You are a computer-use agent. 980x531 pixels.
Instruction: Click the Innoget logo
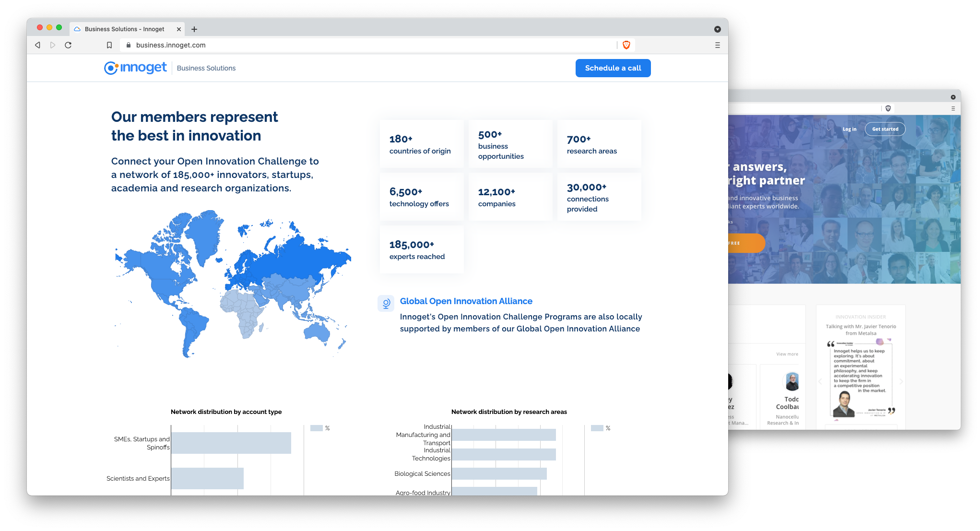coord(135,68)
